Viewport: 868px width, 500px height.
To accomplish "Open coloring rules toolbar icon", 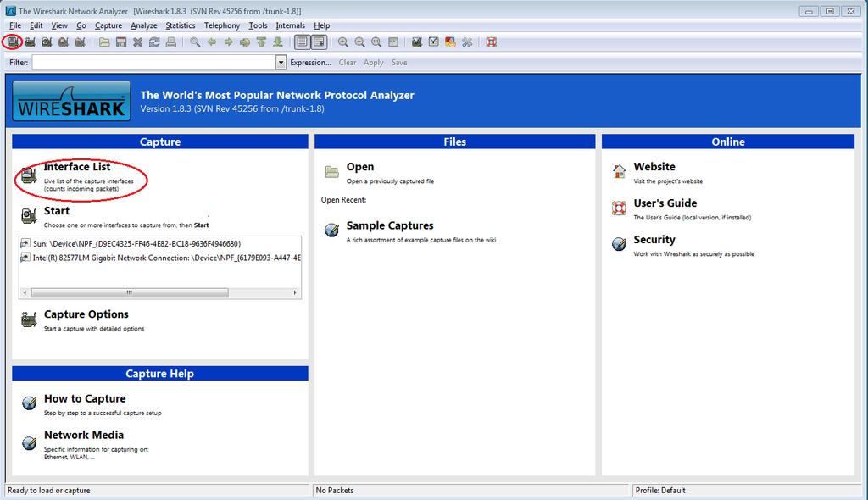I will pyautogui.click(x=450, y=42).
